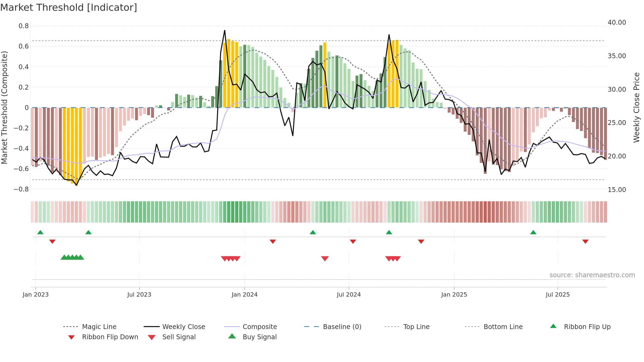Click the Weekly Close Price axis title
The height and width of the screenshot is (362, 644).
636,108
